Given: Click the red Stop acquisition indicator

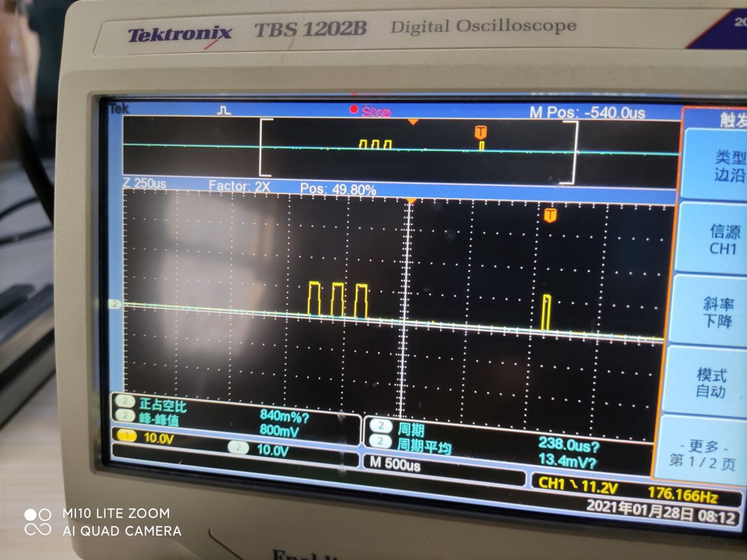Looking at the screenshot, I should (370, 111).
